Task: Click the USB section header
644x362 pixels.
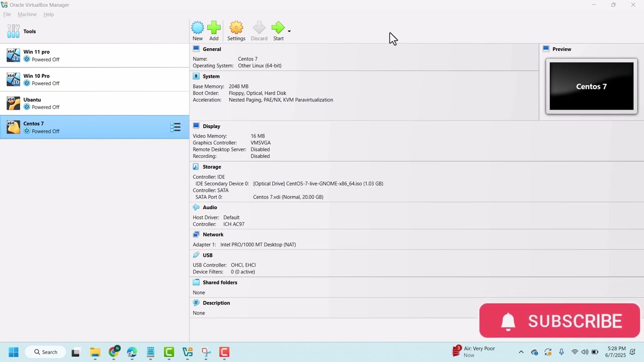Action: tap(208, 255)
